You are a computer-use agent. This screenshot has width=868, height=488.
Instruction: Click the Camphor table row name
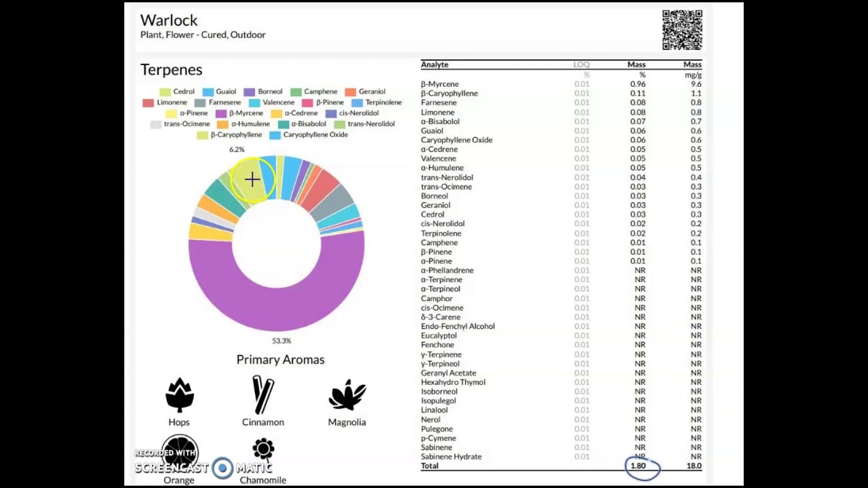click(x=437, y=298)
